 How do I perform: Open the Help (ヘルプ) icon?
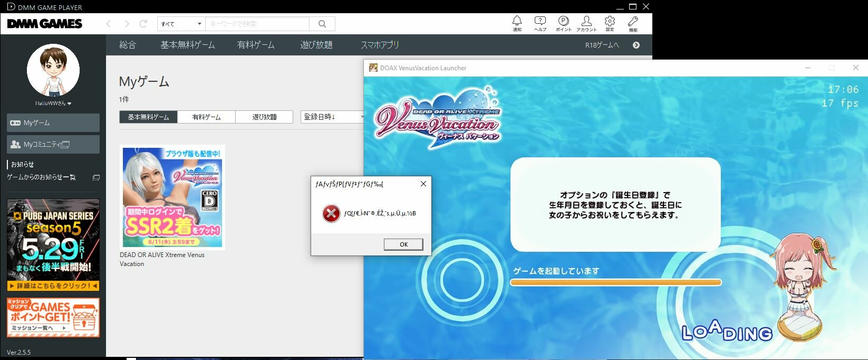coord(540,23)
